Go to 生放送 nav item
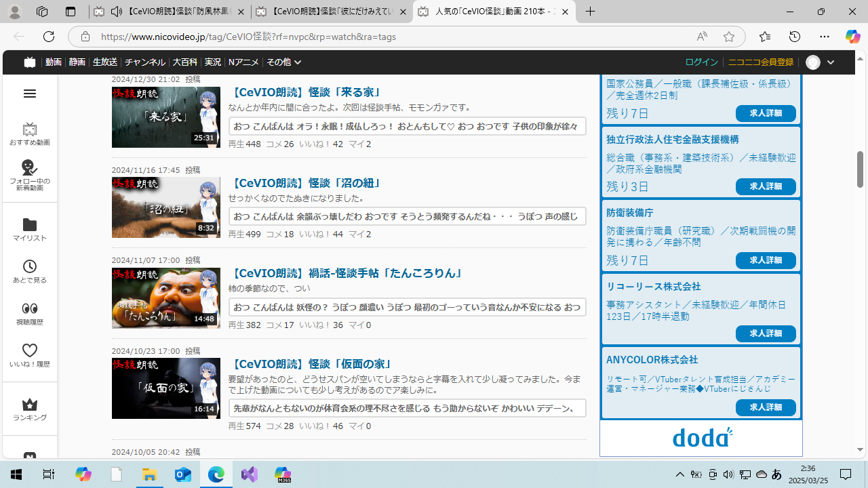The width and height of the screenshot is (868, 488). click(105, 62)
